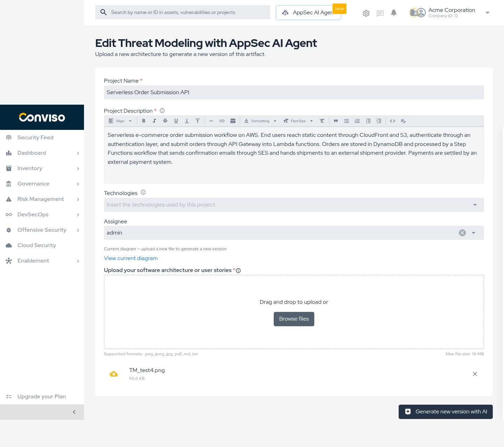
Task: Click the info icon beside the upload label
Action: pyautogui.click(x=238, y=271)
